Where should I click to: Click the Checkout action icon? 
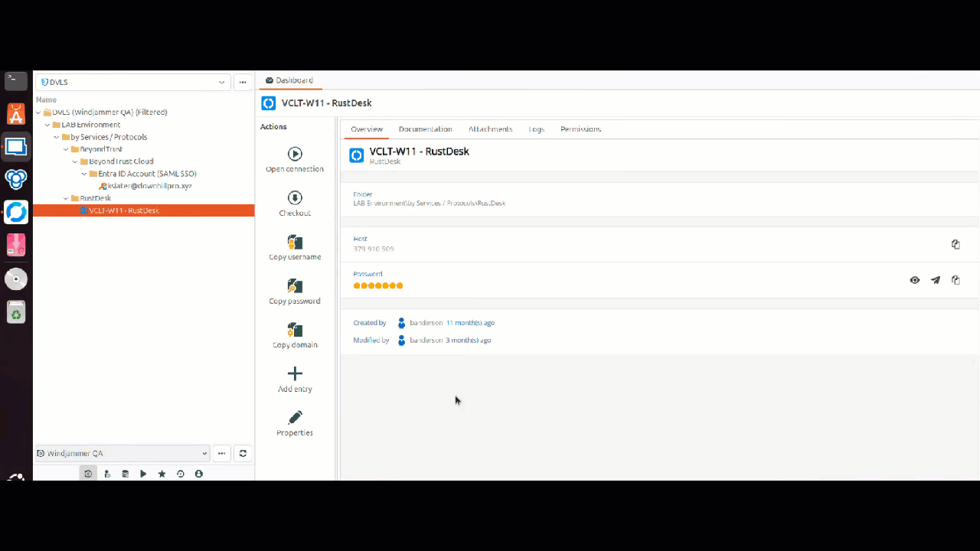(x=295, y=198)
